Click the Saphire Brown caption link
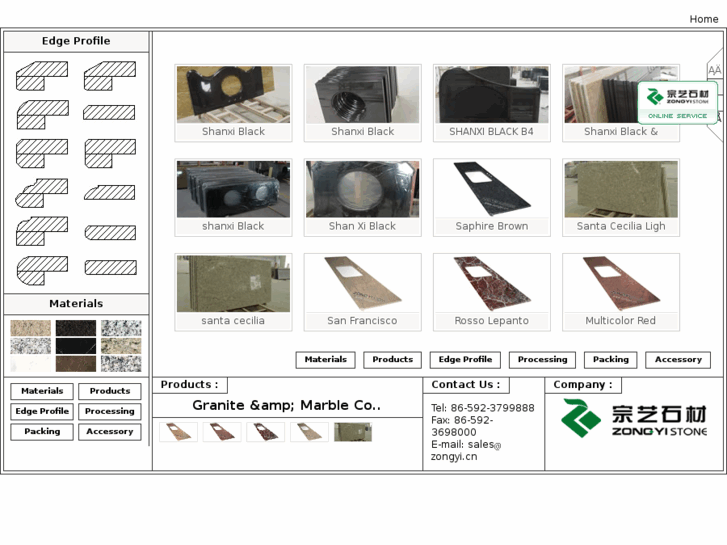Screen dimensions: 727x545 (491, 226)
